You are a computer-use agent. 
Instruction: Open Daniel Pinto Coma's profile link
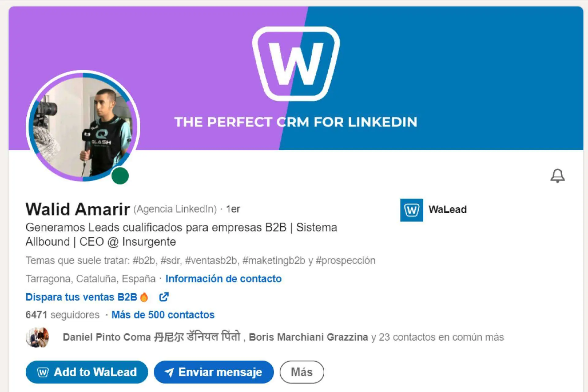pyautogui.click(x=152, y=337)
